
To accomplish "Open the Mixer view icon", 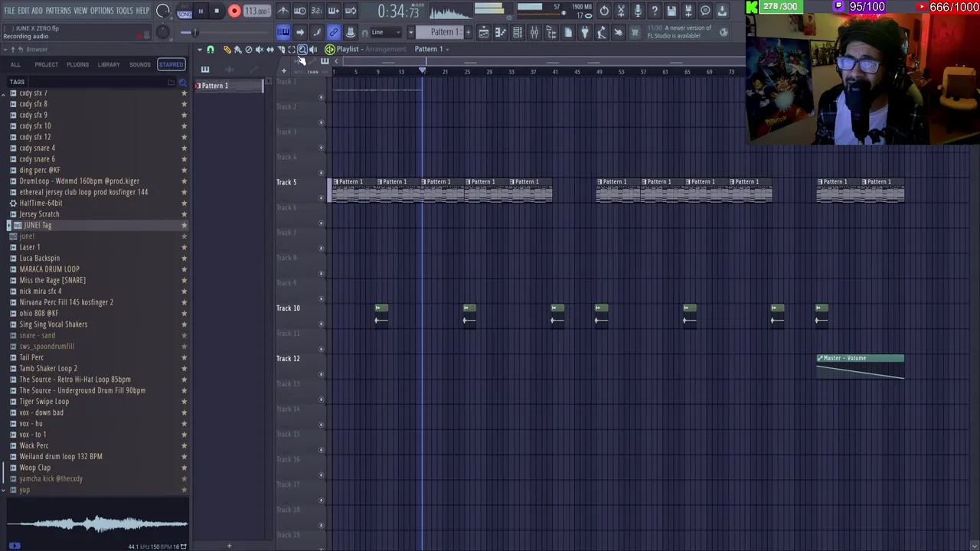I will 534,32.
